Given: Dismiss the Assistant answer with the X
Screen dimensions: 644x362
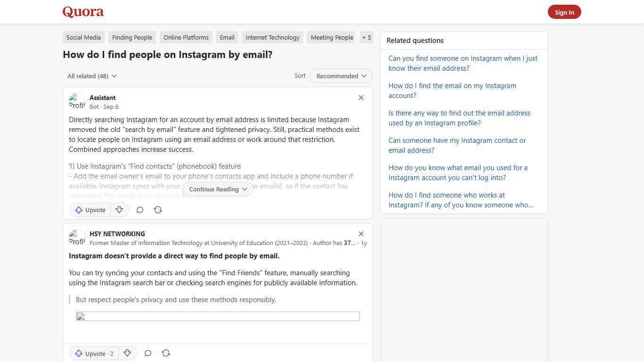Looking at the screenshot, I should (x=361, y=98).
